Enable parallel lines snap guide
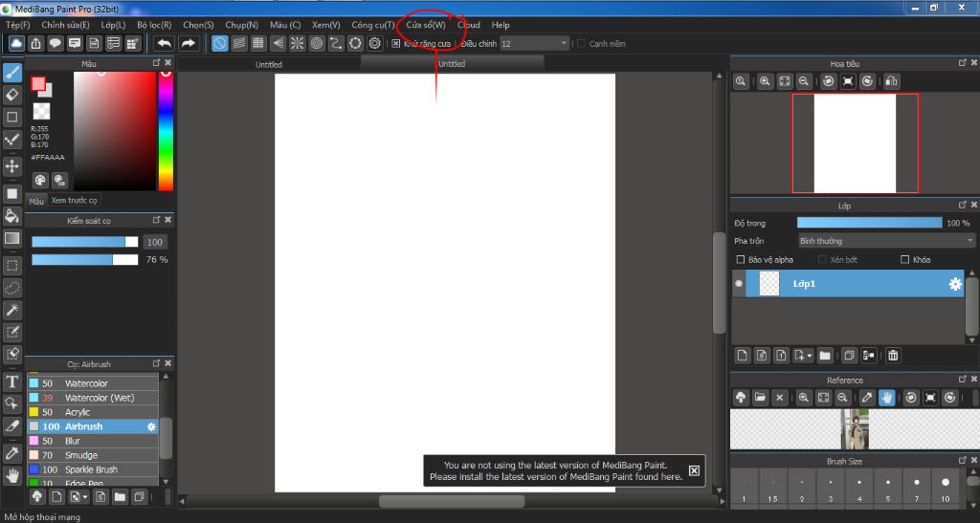 [238, 43]
